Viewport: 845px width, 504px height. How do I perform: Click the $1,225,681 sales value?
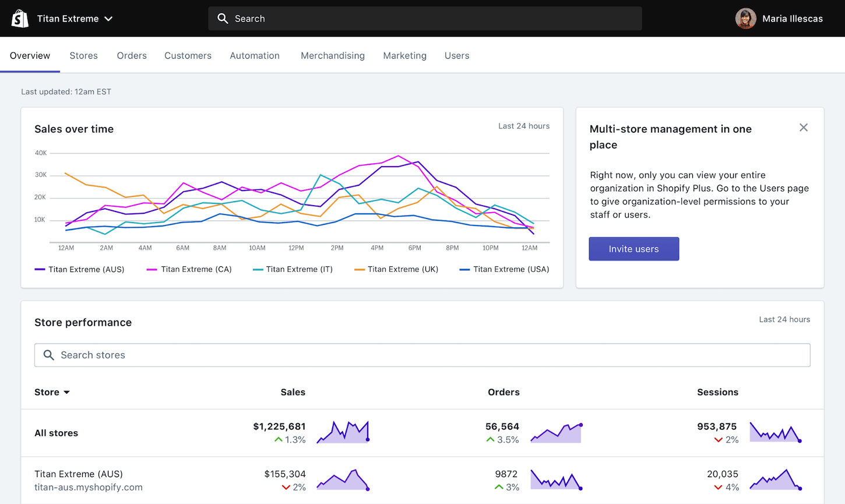click(279, 427)
